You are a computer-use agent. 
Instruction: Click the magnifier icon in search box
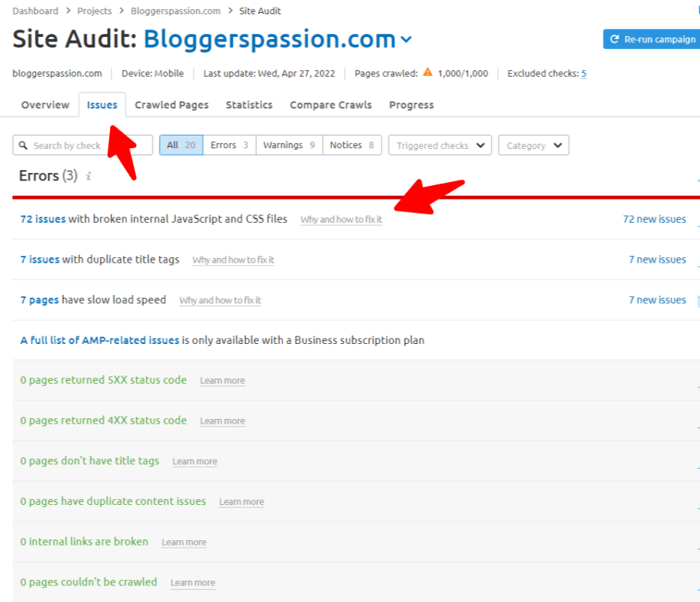coord(23,145)
